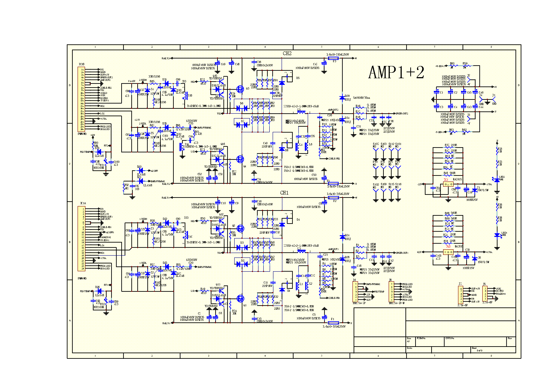
Task: Click the SPKER-OUT2 net label
Action: tap(402, 113)
